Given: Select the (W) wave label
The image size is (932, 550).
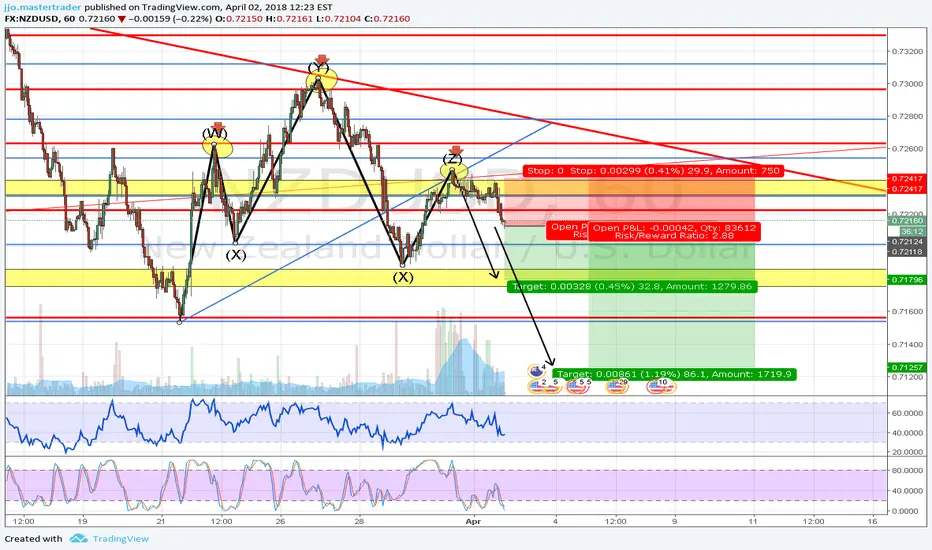Looking at the screenshot, I should click(x=215, y=133).
